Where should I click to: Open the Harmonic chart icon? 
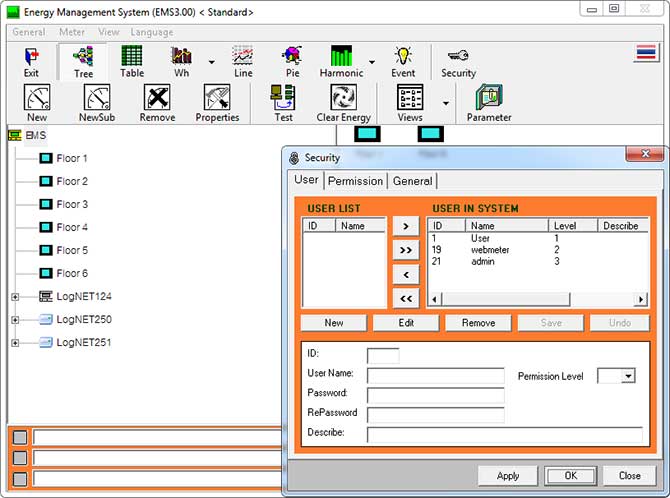[341, 56]
